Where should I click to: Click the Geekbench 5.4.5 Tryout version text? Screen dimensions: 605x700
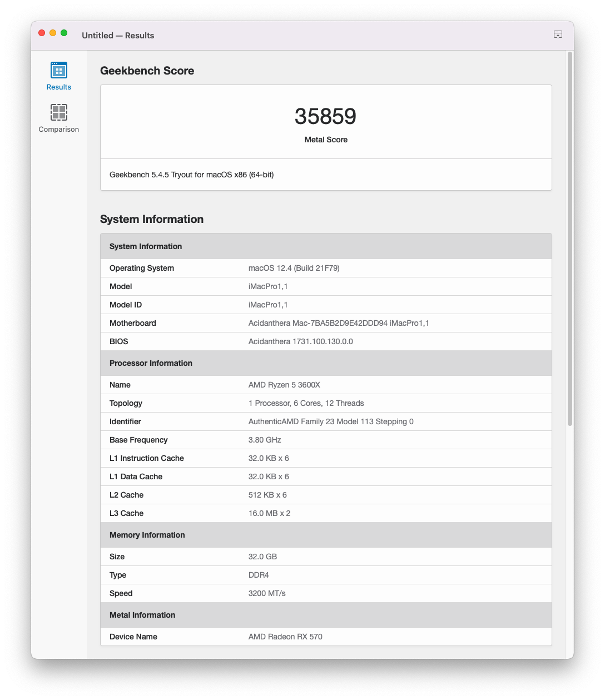(x=191, y=175)
